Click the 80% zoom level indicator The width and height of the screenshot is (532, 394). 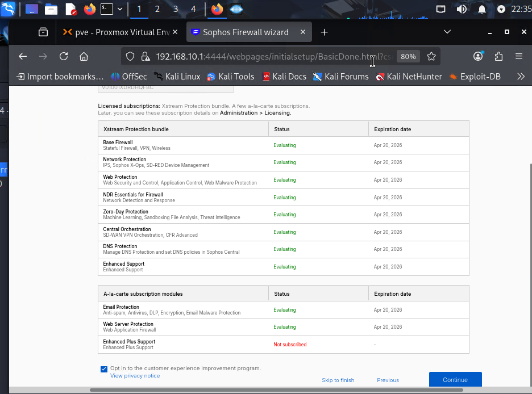408,56
